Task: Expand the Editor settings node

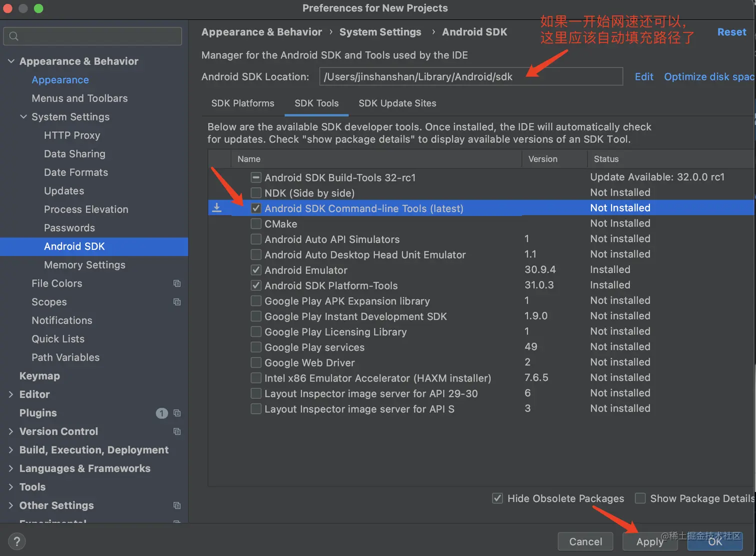Action: 11,394
